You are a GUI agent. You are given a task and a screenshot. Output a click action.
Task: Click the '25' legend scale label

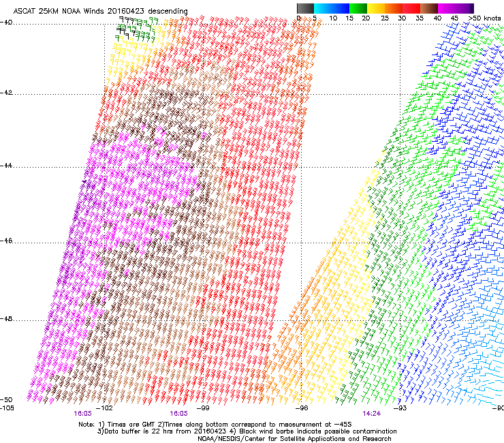385,18
